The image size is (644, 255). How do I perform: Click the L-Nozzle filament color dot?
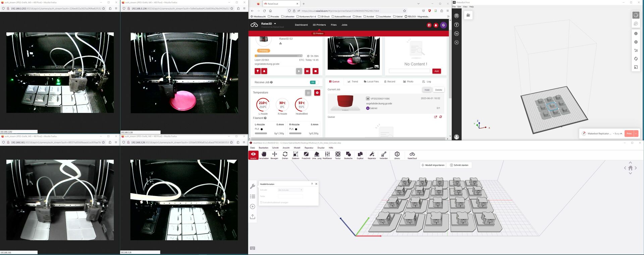[x=262, y=129]
